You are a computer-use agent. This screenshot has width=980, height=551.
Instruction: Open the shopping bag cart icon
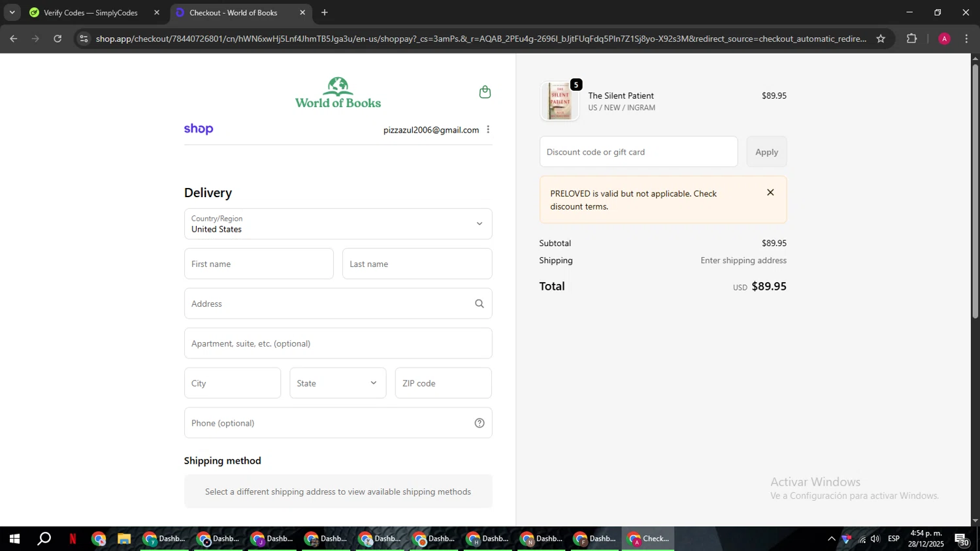[x=485, y=92]
